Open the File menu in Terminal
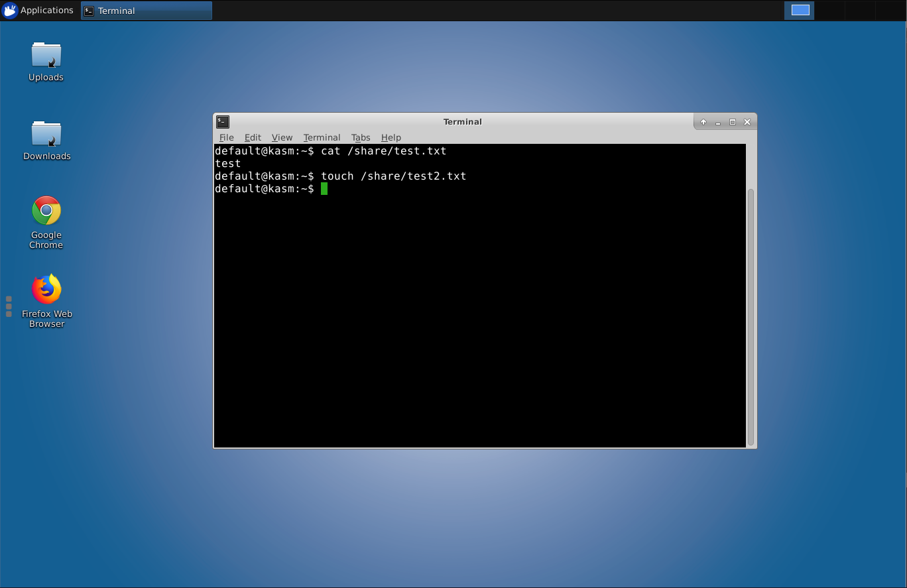Screen dimensions: 907x588 click(x=226, y=138)
